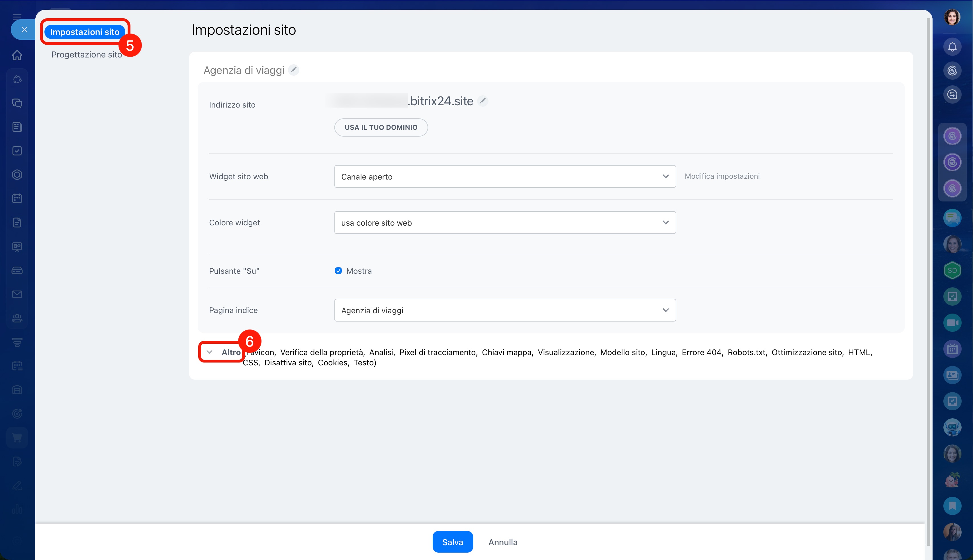Click the Usa il tuo dominio button
Screen dimensions: 973x560
(381, 127)
